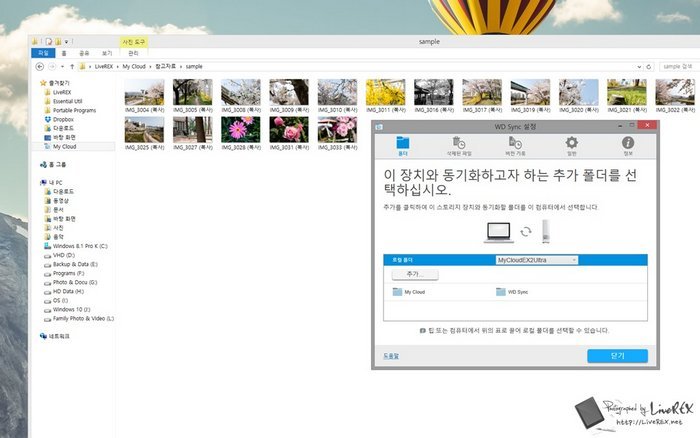Viewport: 700px width, 438px height.
Task: Switch to the 공유 share ribbon tab
Action: click(84, 53)
